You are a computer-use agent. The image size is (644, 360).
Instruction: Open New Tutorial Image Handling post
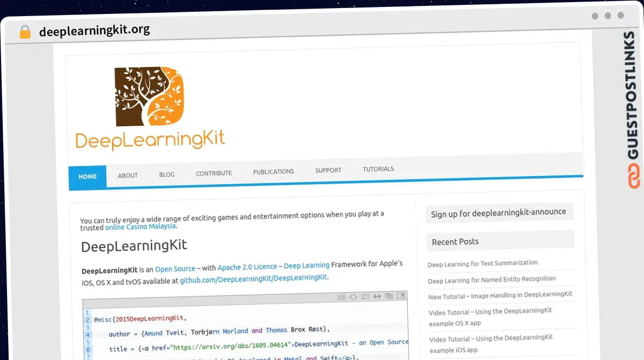(500, 296)
